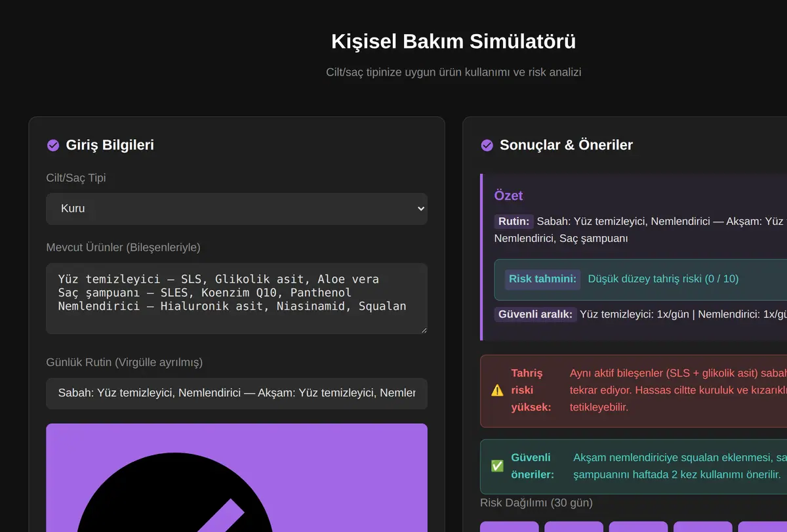787x532 pixels.
Task: Focus the Mevcut Ürünler ingredients text area
Action: pyautogui.click(x=237, y=298)
